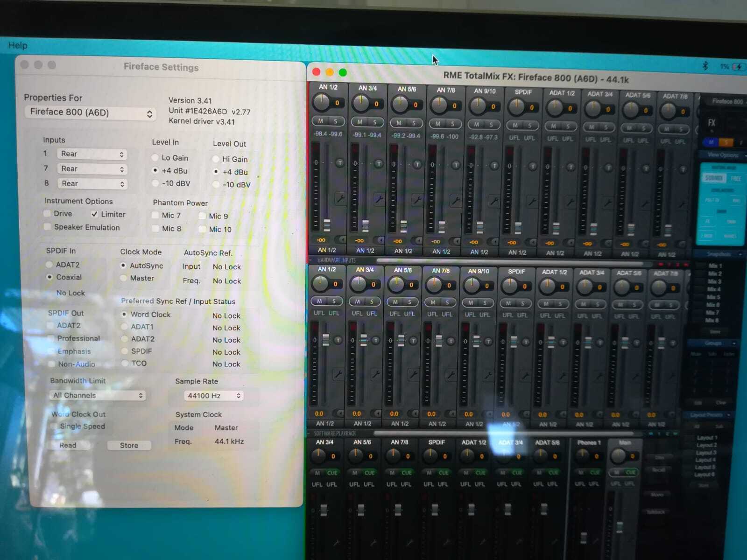Select Hi Gain under Level Out
The width and height of the screenshot is (747, 560).
216,159
